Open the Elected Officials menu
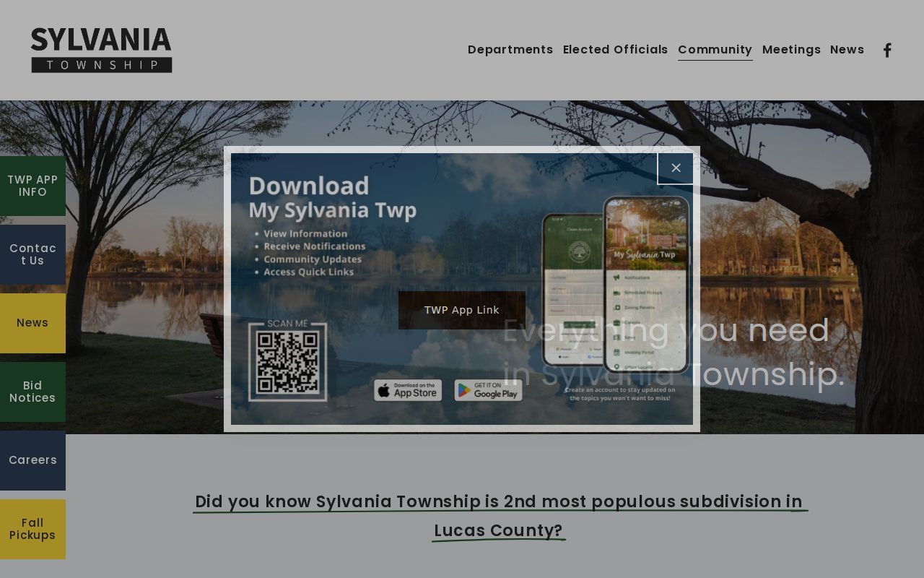 [x=616, y=50]
